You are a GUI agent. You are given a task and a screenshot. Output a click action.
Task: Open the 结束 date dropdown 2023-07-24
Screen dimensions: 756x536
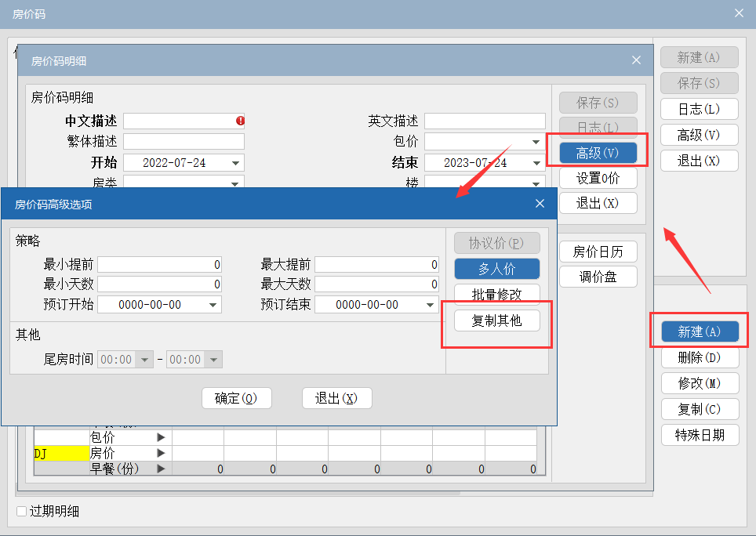click(x=536, y=163)
